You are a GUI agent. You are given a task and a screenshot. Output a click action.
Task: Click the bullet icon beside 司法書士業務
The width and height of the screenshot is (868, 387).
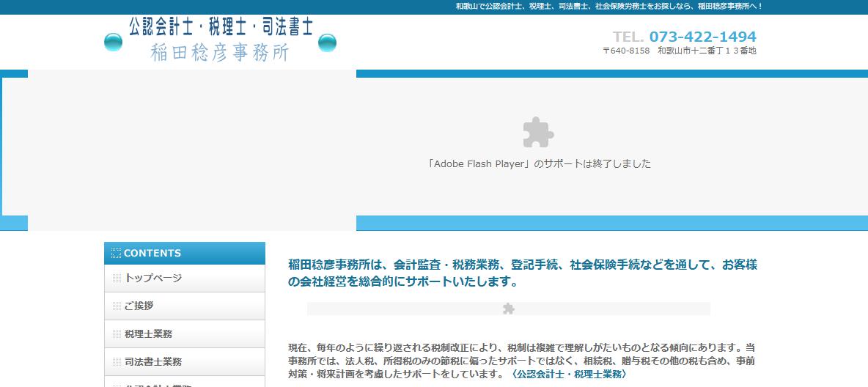117,361
